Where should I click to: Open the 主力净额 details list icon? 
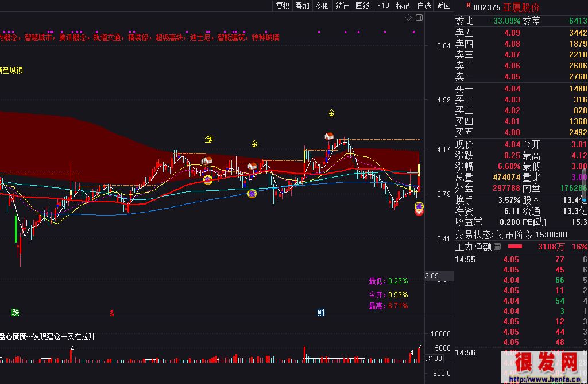tap(497, 247)
